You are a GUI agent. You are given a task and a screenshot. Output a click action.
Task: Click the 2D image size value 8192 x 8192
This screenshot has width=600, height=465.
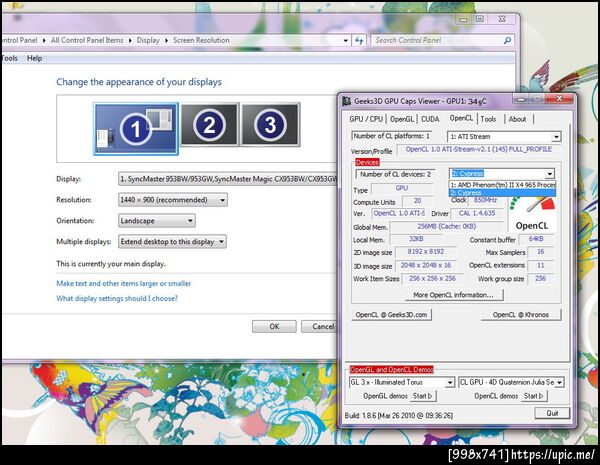point(426,252)
